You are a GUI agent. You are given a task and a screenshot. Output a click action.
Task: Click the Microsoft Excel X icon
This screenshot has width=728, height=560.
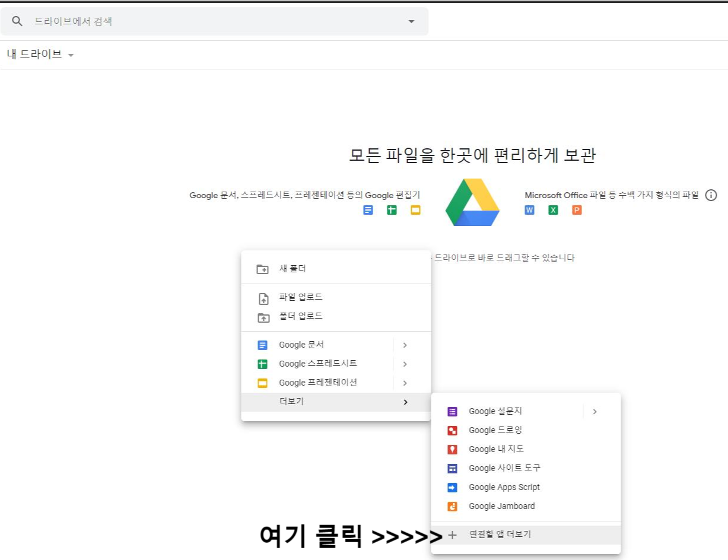(x=553, y=210)
